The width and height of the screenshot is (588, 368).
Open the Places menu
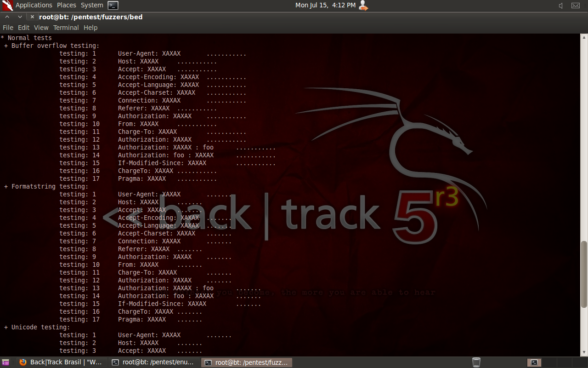(67, 5)
